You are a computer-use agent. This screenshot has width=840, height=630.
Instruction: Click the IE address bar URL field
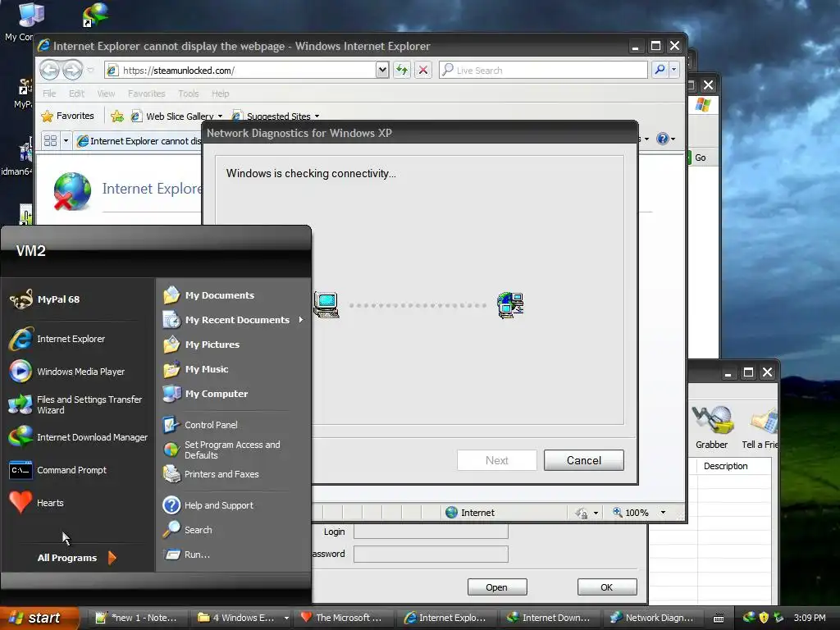tap(241, 71)
